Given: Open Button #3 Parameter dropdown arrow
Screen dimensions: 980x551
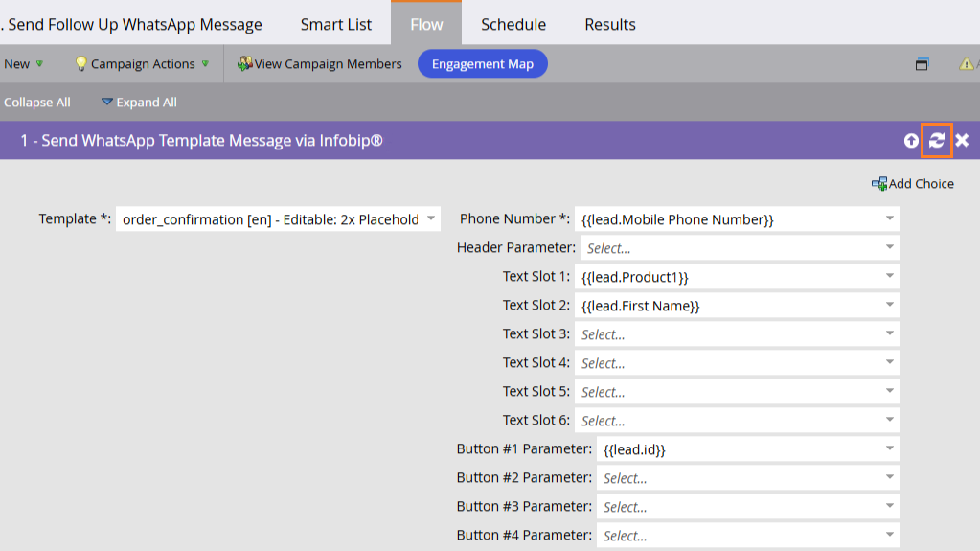Looking at the screenshot, I should 889,507.
